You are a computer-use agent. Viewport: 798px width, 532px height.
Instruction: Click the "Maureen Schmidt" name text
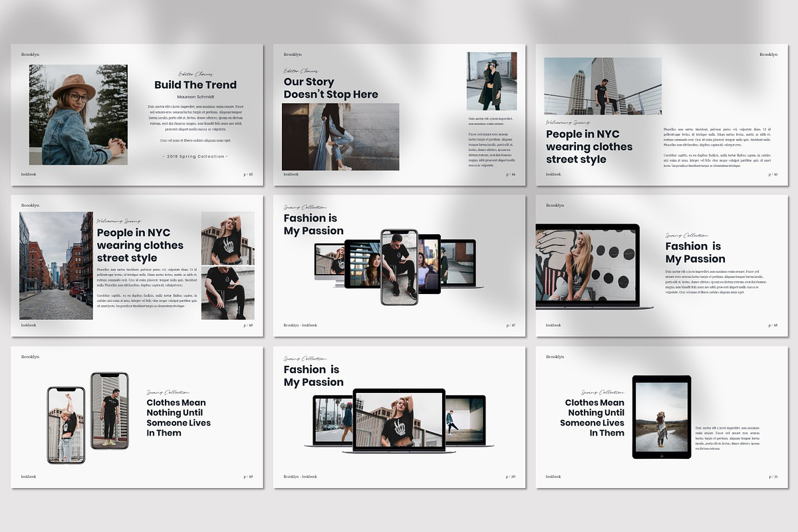click(195, 96)
